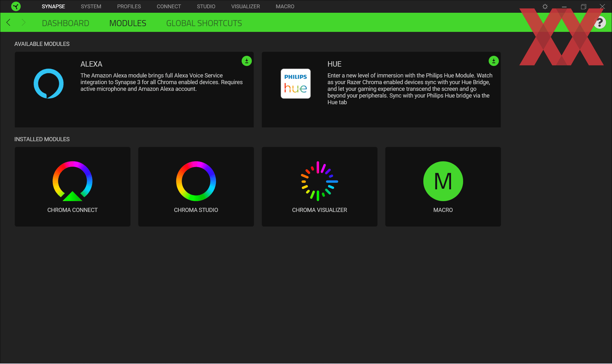
Task: Open the settings gear icon
Action: click(545, 6)
